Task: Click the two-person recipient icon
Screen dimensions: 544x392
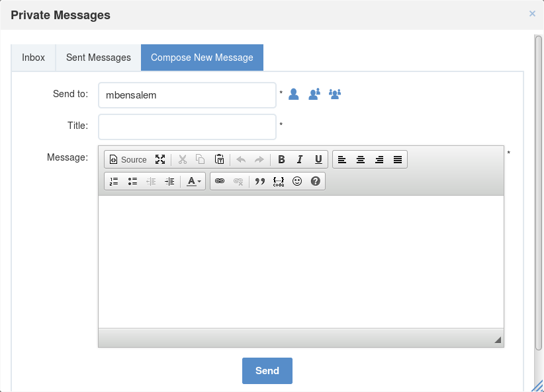Action: point(314,94)
